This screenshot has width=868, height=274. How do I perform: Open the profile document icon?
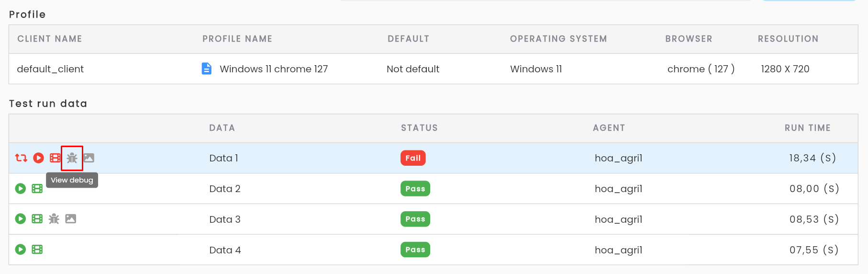point(207,68)
